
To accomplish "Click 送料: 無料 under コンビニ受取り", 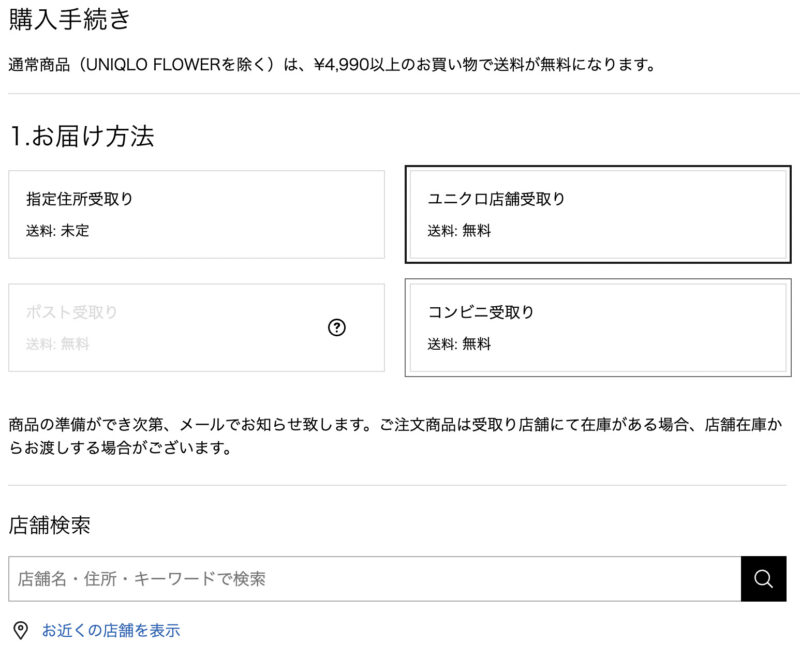I will (x=459, y=344).
